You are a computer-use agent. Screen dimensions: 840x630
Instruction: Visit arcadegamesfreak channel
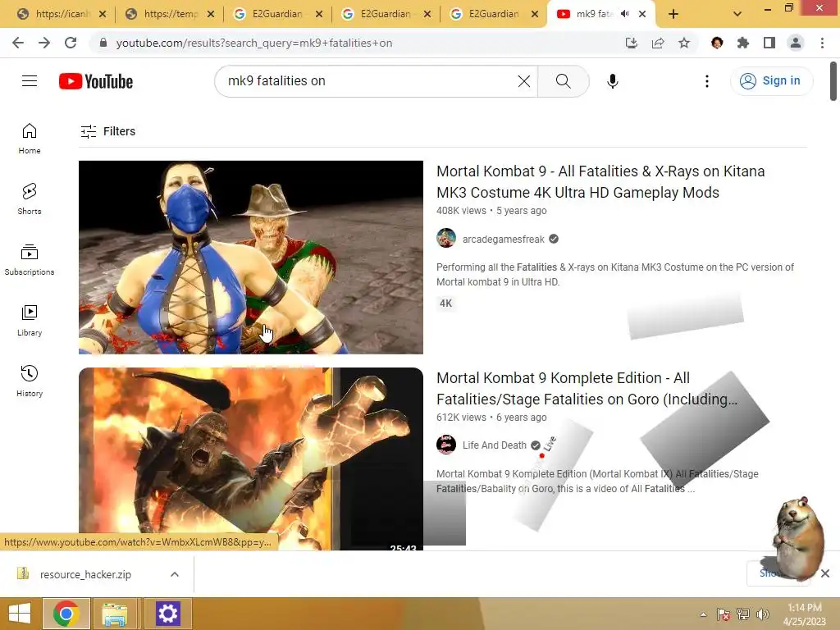click(504, 239)
